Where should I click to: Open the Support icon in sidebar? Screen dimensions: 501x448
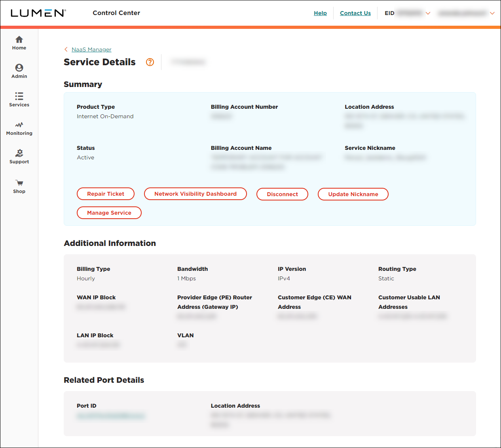(x=19, y=153)
